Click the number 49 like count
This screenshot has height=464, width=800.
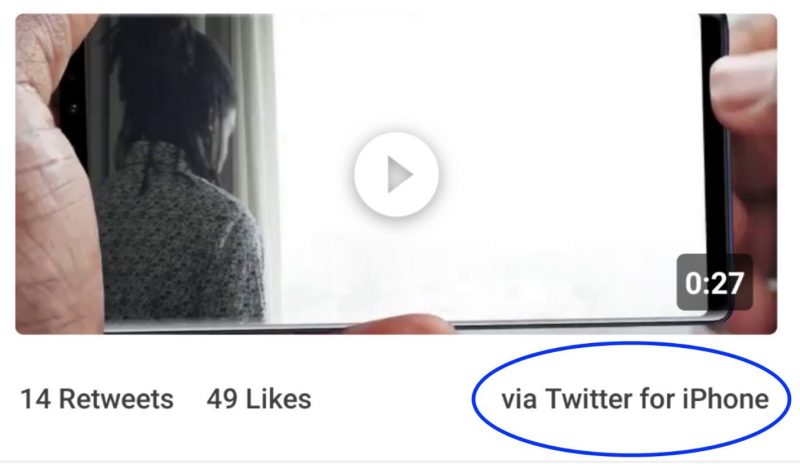coord(222,399)
